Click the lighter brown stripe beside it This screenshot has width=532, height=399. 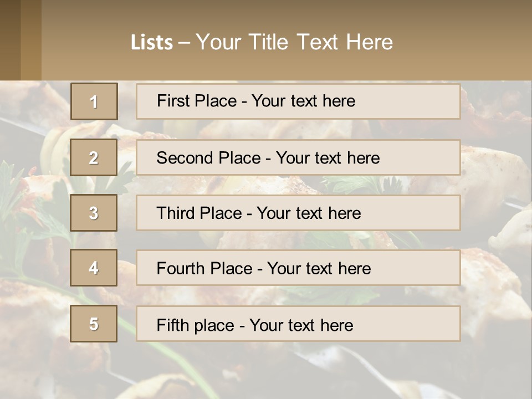pos(31,40)
